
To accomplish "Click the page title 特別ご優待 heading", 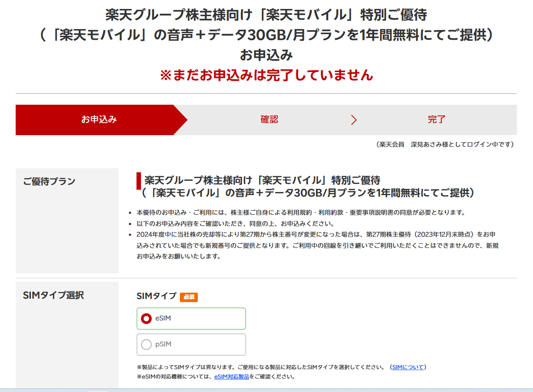I will coord(266,15).
